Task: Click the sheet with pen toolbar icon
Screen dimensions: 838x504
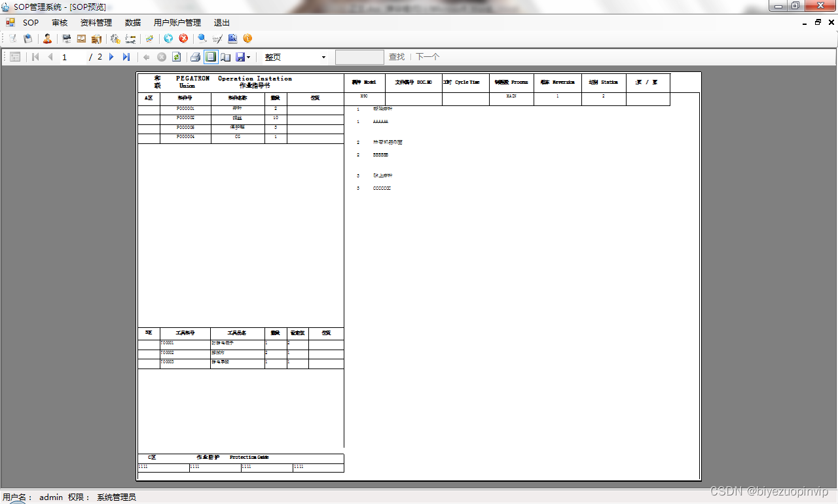Action: [217, 39]
